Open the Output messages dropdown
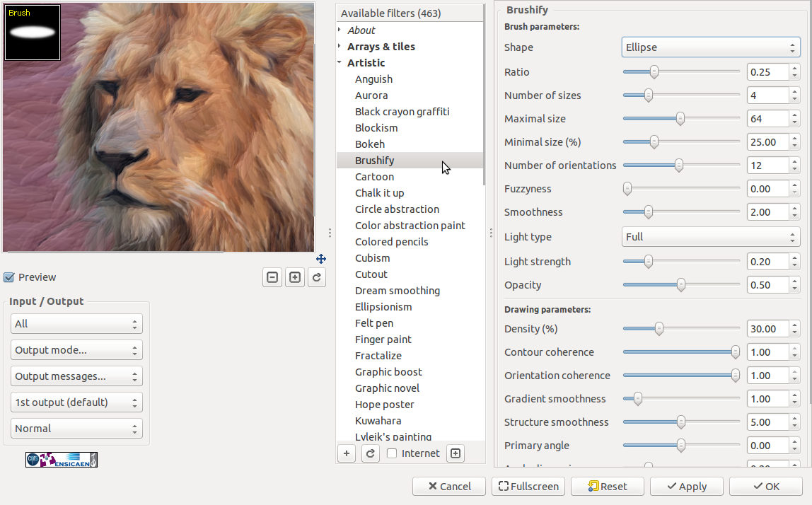The width and height of the screenshot is (812, 505). click(x=76, y=376)
